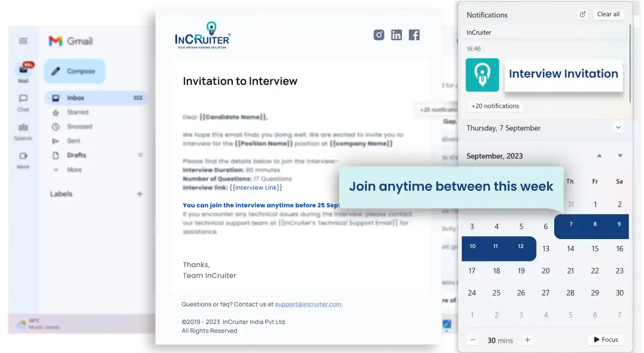Image resolution: width=644 pixels, height=353 pixels.
Task: Open the LinkedIn icon in the email header
Action: (x=396, y=34)
